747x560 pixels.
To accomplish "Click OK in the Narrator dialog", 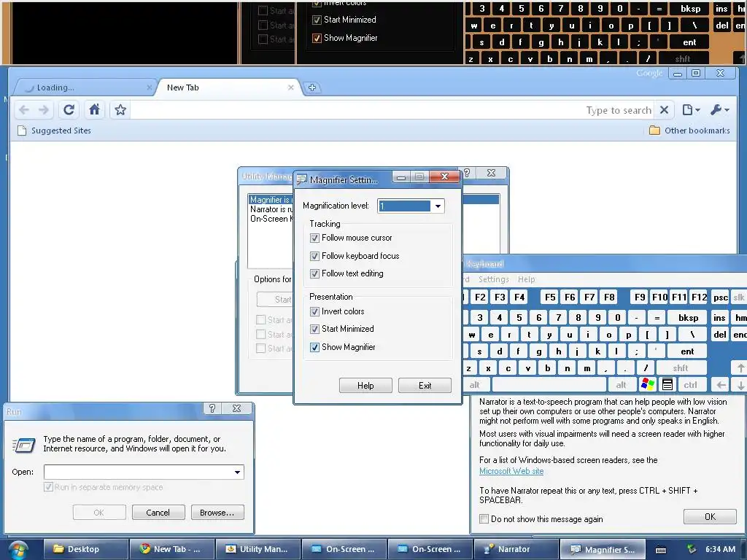I will point(710,517).
